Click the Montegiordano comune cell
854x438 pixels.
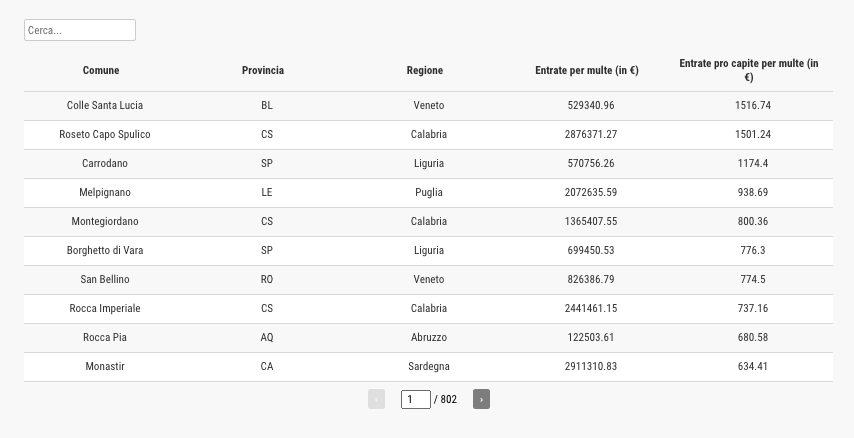tap(105, 221)
